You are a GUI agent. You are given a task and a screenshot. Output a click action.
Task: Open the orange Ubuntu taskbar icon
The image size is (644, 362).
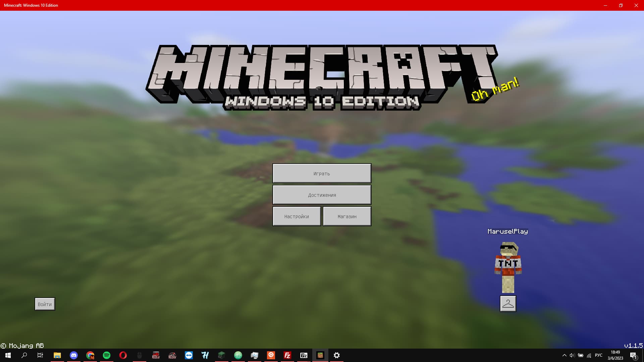pyautogui.click(x=271, y=355)
